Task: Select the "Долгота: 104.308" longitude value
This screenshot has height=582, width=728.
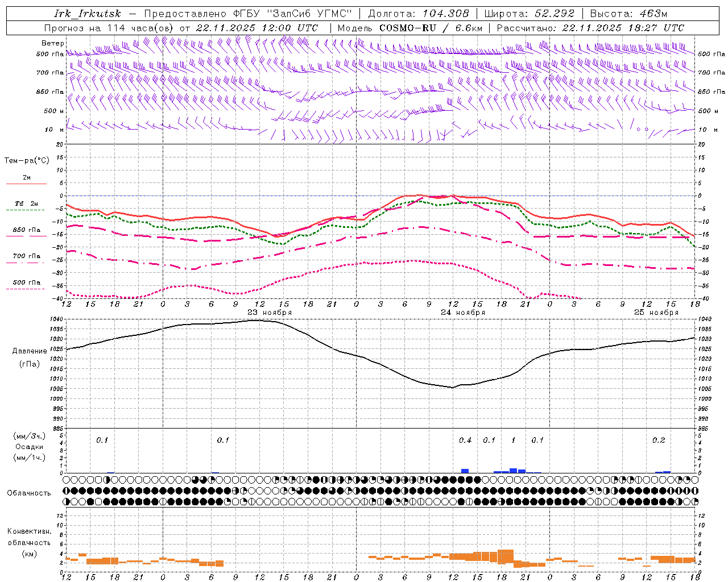Action: coord(419,14)
